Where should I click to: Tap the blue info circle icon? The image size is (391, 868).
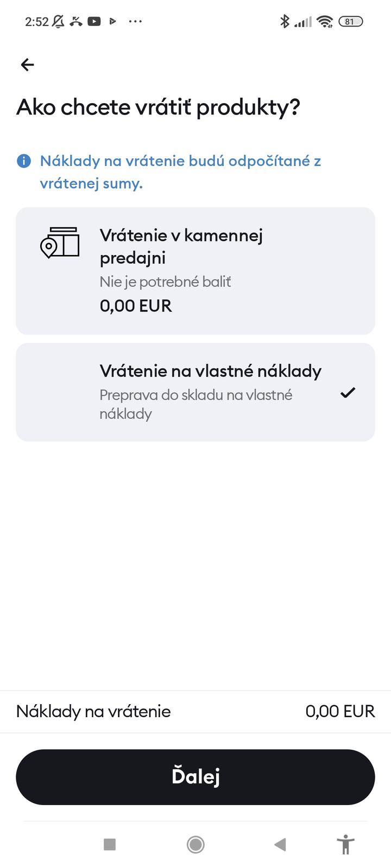(24, 161)
